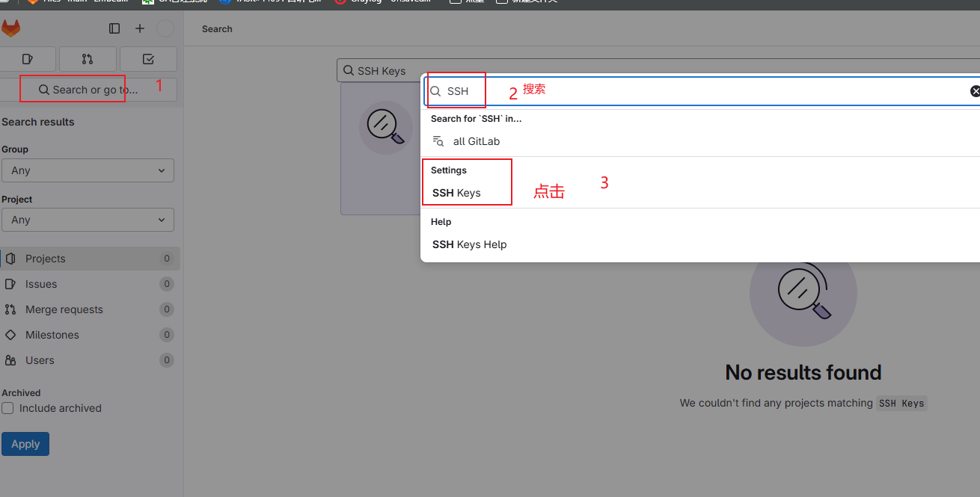Select Users search scope
Image resolution: width=980 pixels, height=497 pixels.
pyautogui.click(x=90, y=360)
